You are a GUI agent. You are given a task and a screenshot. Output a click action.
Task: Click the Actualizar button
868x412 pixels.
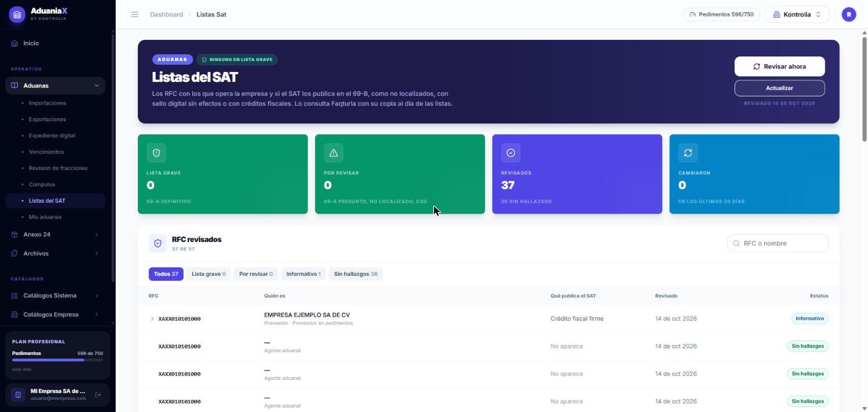779,88
